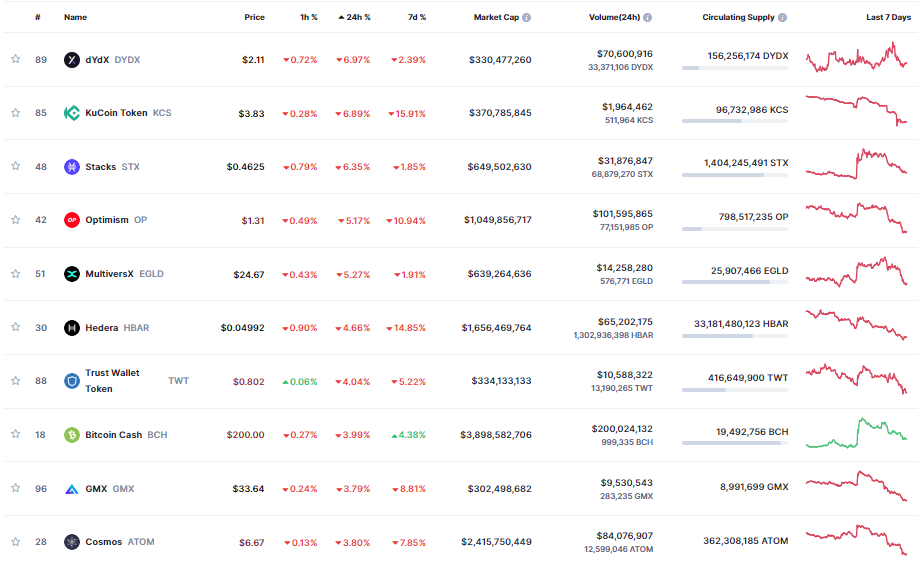Open dYdX 7-day sparkline chart
This screenshot has width=921, height=567.
pos(856,57)
